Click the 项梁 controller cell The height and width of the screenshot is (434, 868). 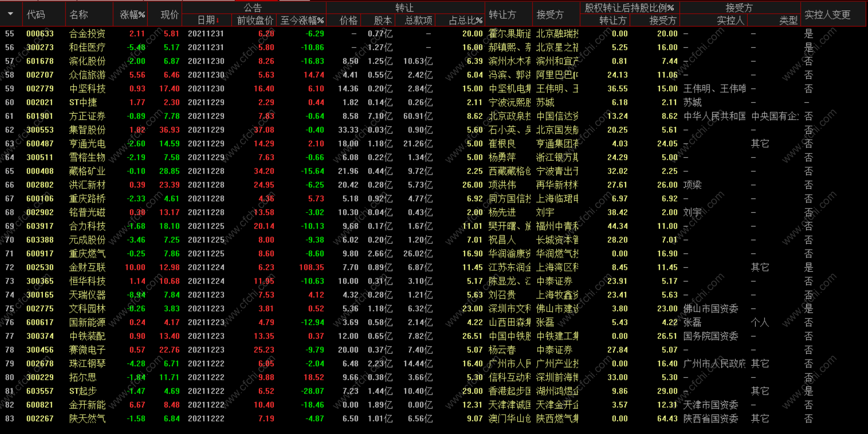click(692, 185)
